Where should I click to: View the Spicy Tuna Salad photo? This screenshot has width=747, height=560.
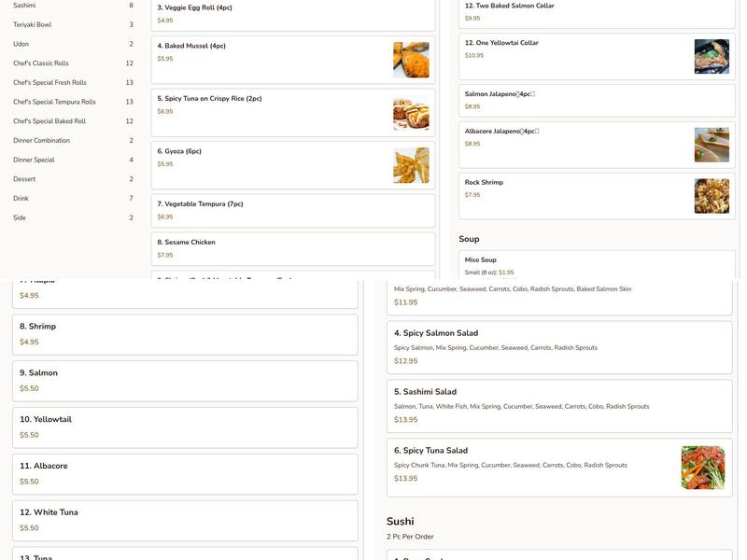coord(703,467)
